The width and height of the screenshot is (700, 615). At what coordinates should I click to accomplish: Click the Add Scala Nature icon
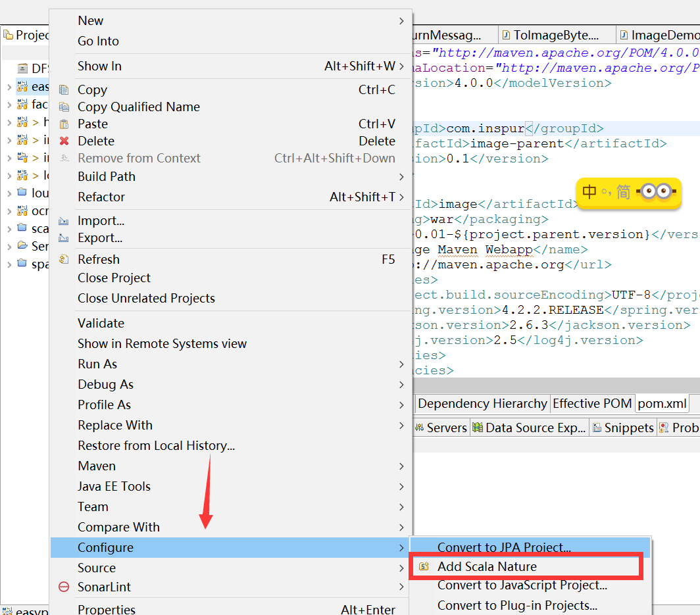[424, 566]
